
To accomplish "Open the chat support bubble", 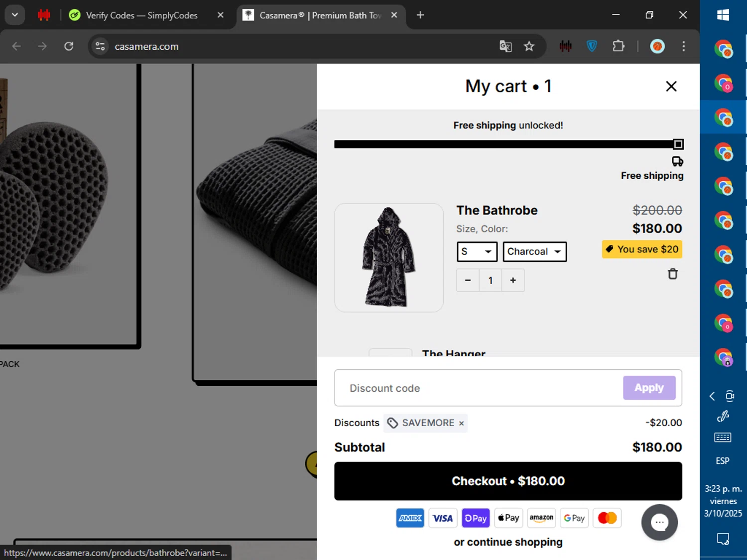I will tap(659, 522).
